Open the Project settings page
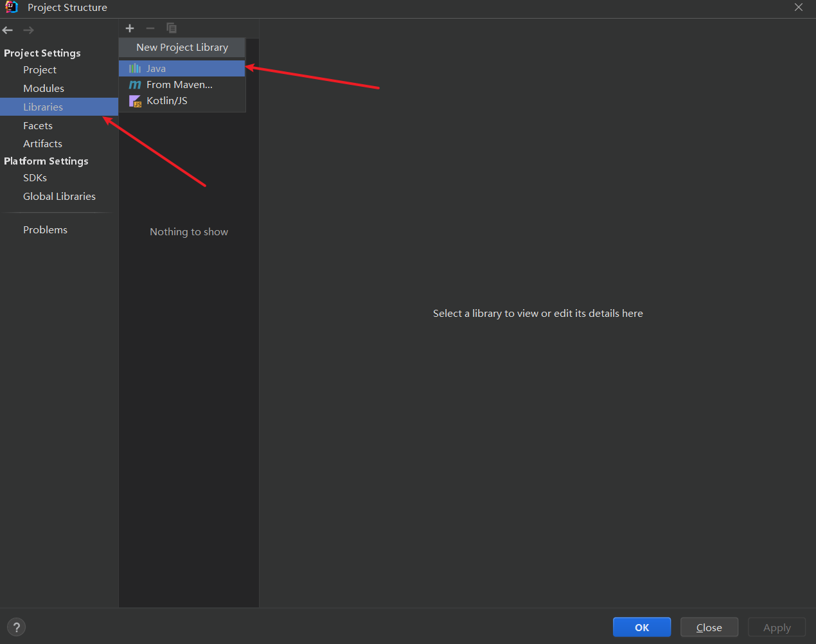 pyautogui.click(x=40, y=69)
